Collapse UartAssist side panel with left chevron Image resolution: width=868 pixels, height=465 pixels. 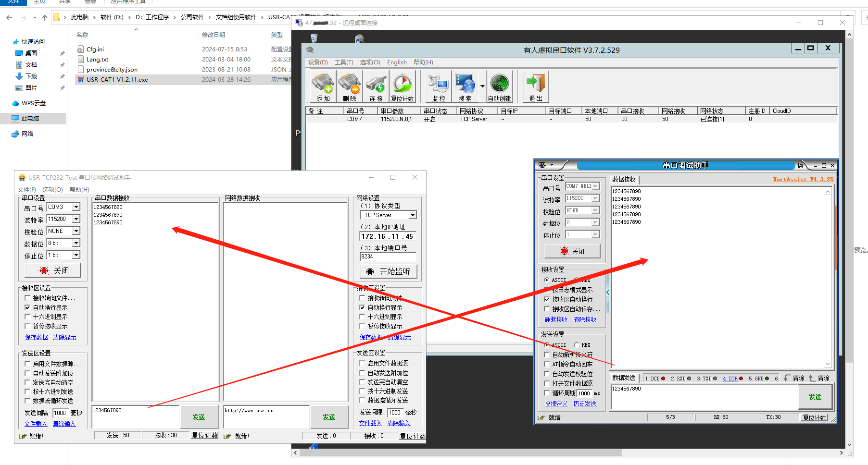click(x=607, y=292)
